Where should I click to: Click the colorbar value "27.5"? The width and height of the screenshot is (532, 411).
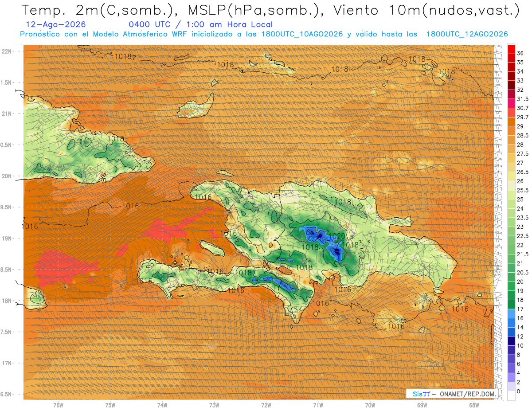pos(523,154)
